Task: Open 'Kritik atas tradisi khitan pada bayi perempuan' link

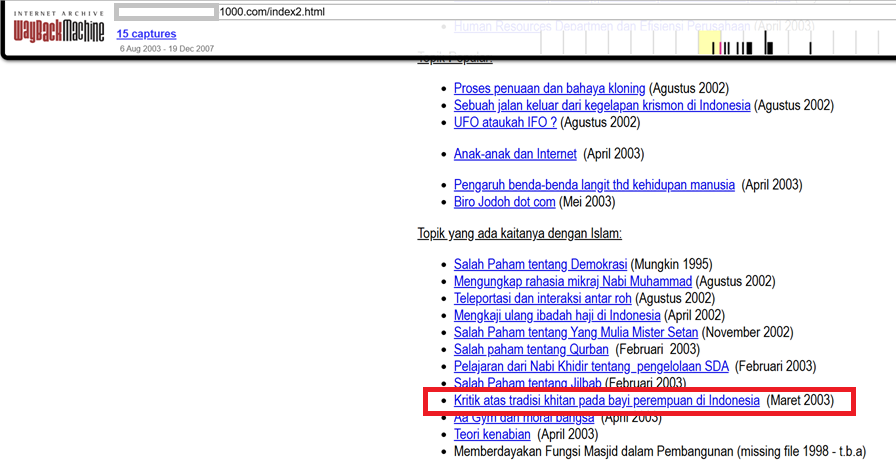Action: 606,401
